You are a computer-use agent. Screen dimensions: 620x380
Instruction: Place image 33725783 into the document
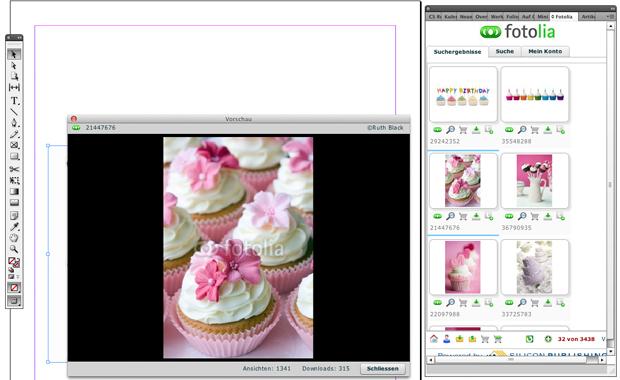point(561,303)
